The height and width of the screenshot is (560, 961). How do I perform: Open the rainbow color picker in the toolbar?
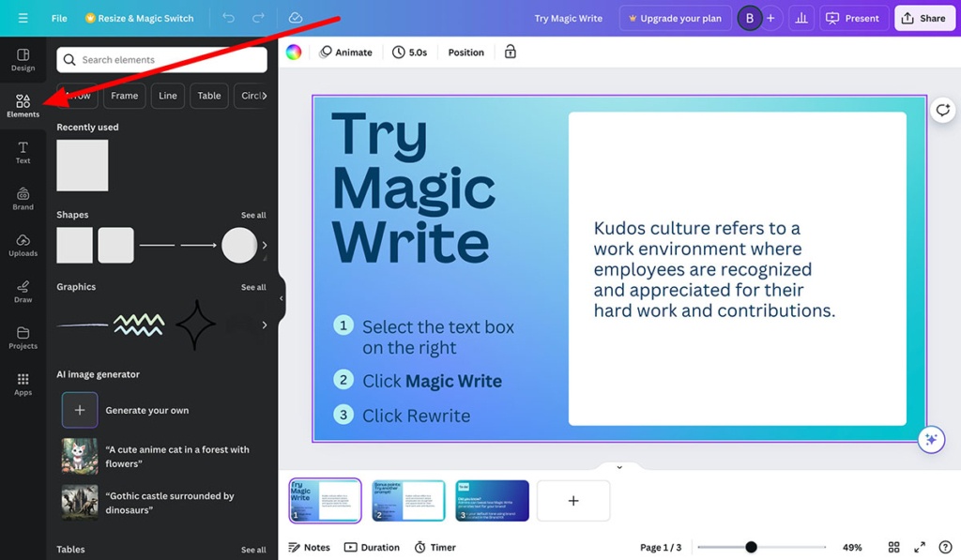(295, 52)
